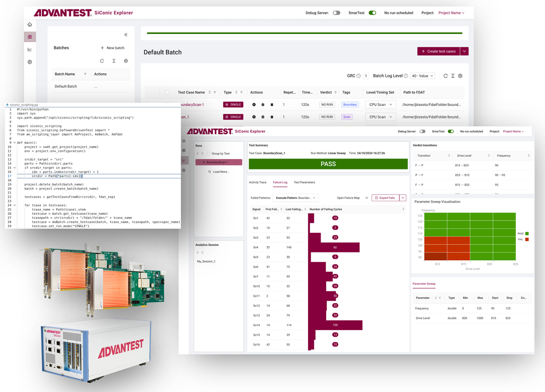Delete the BoundaryScan-1 test case
Screen dimensions: 545x392
[272, 104]
